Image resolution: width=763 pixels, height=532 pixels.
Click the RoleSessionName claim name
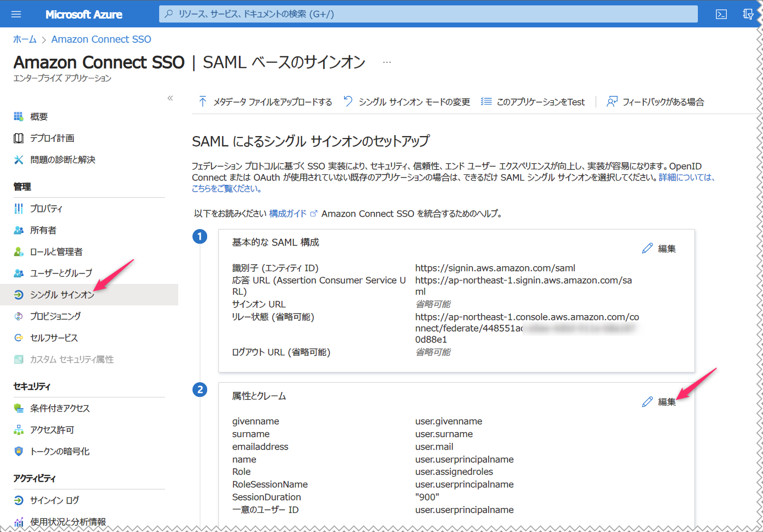click(270, 484)
